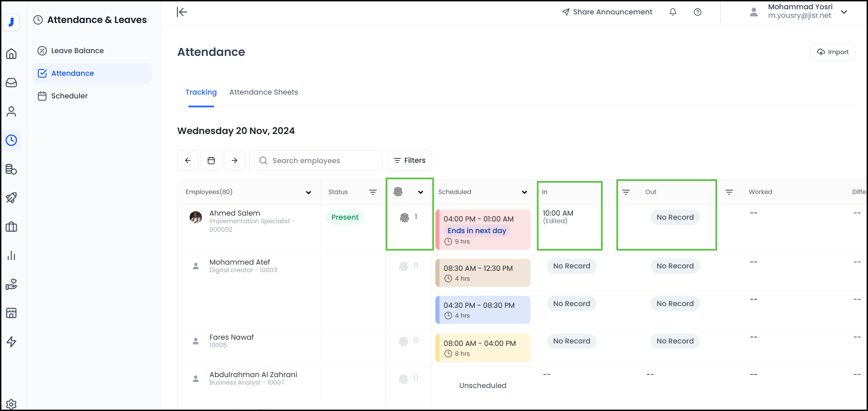Open the inbox tray icon in sidebar
Viewport: 868px width, 411px height.
[x=11, y=83]
